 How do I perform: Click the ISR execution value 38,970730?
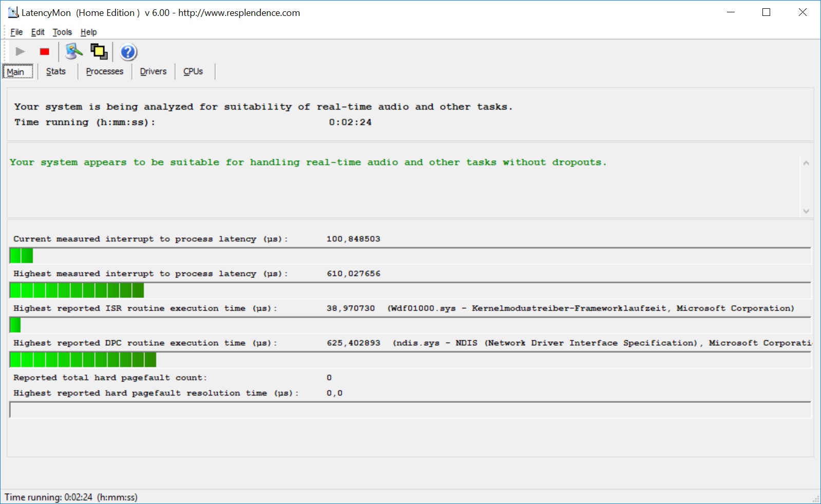point(351,308)
